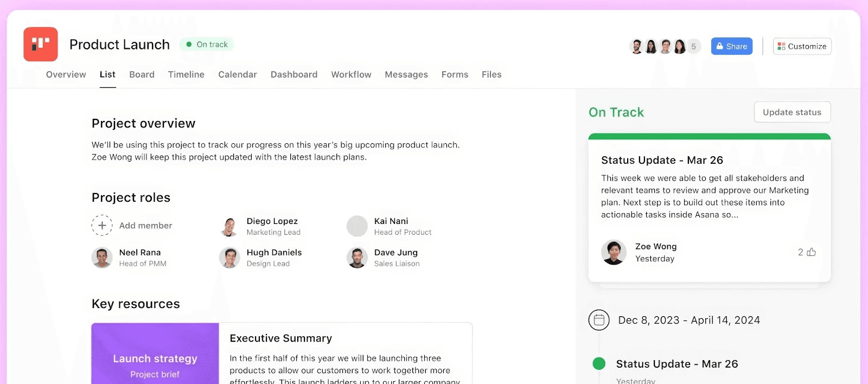
Task: Click the blue Share button
Action: (x=732, y=46)
